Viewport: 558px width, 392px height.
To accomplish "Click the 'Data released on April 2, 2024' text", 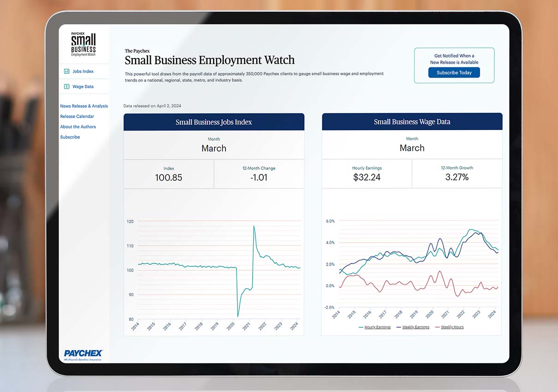I will [152, 106].
